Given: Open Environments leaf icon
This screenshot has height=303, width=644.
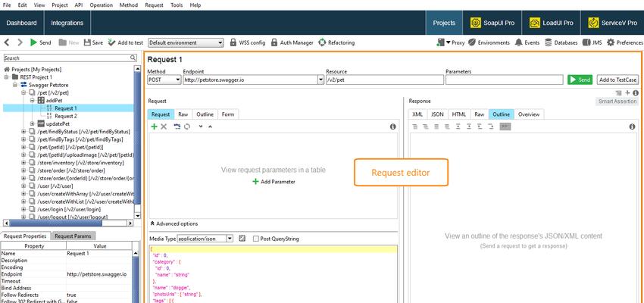Looking at the screenshot, I should coord(472,42).
